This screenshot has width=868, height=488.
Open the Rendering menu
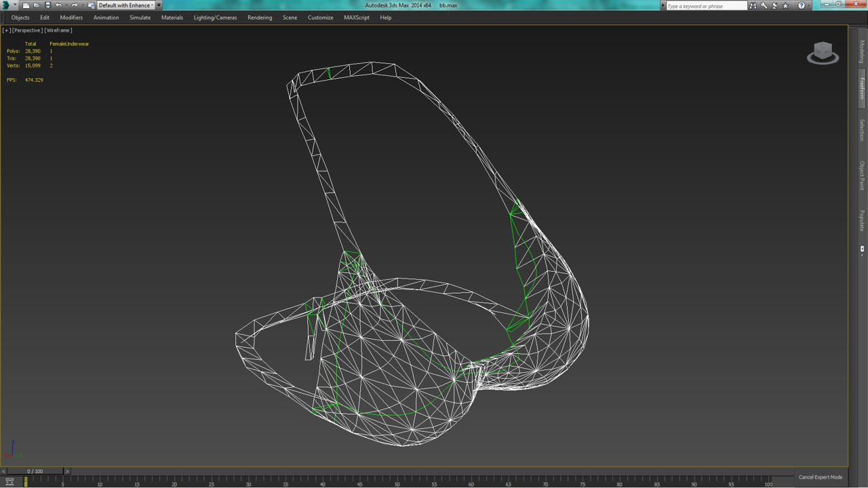point(260,18)
